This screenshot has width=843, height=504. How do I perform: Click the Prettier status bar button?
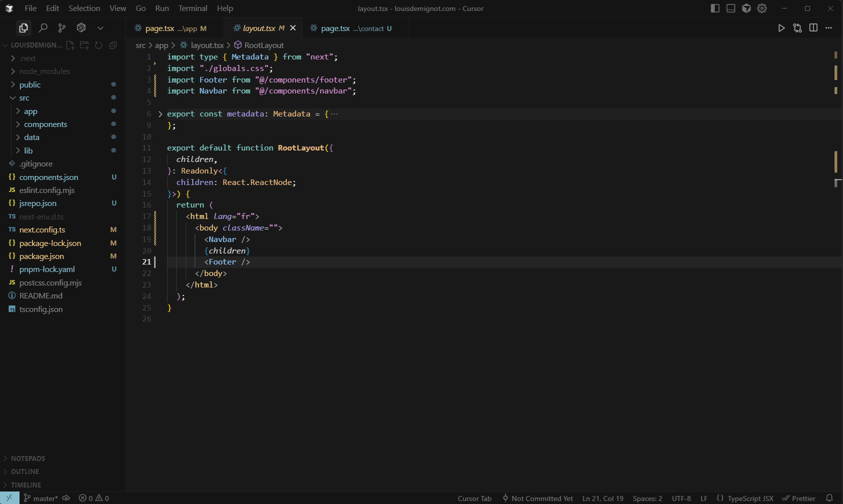click(x=799, y=498)
